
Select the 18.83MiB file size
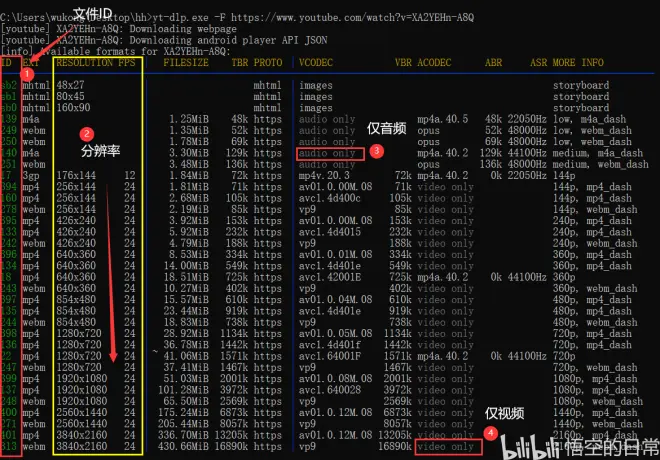point(186,322)
